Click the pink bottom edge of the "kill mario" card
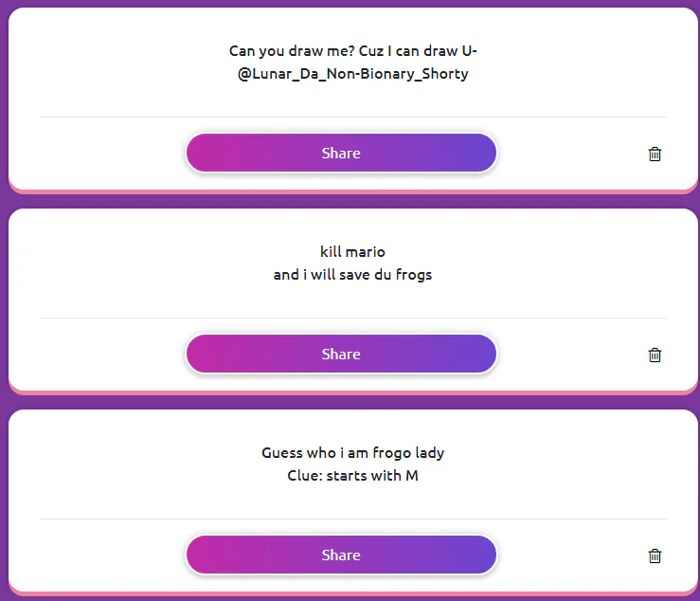This screenshot has height=601, width=700. (x=353, y=392)
